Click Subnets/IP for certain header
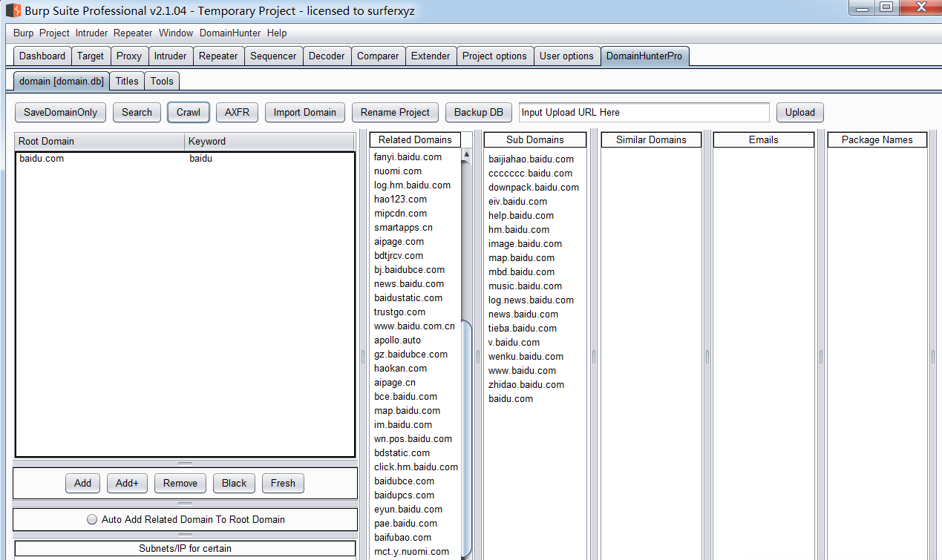 click(186, 549)
